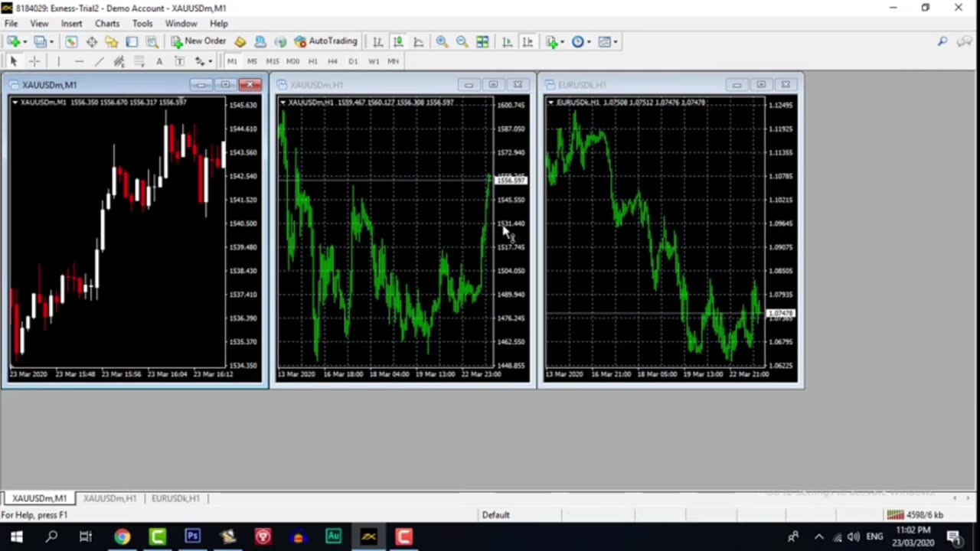Screen dimensions: 980x551
Task: Open Photoshop from the taskbar
Action: pos(192,536)
